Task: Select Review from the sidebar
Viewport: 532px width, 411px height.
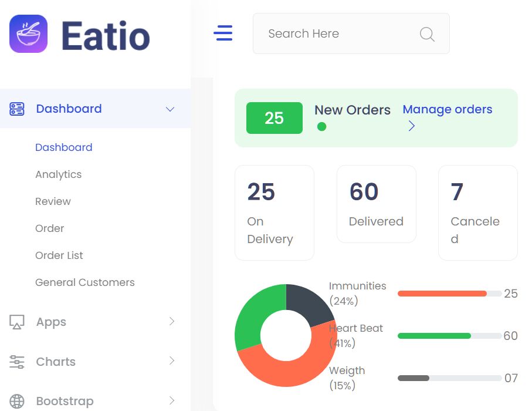Action: pyautogui.click(x=53, y=201)
